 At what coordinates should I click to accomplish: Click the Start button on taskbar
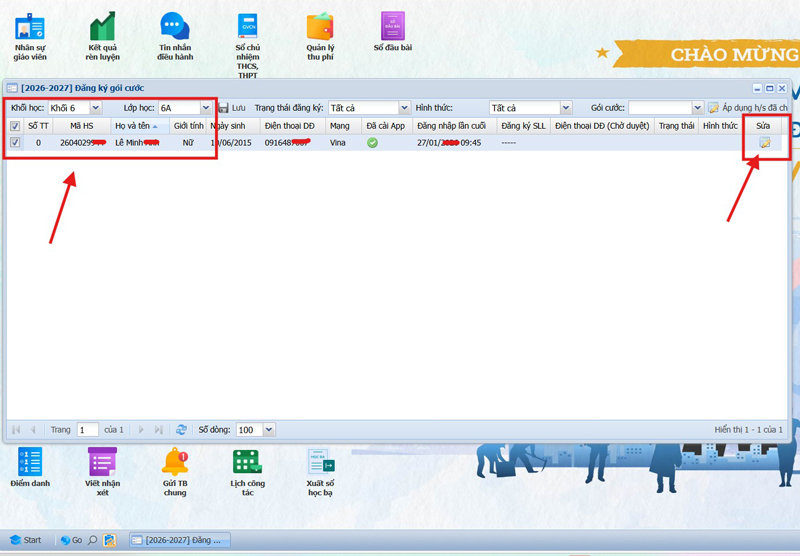click(26, 540)
